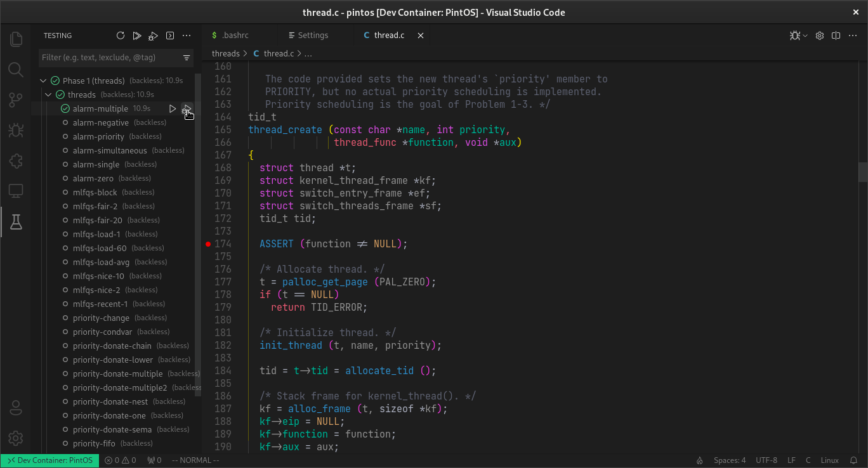
Task: Refresh tests in the Testing panel
Action: (x=121, y=36)
